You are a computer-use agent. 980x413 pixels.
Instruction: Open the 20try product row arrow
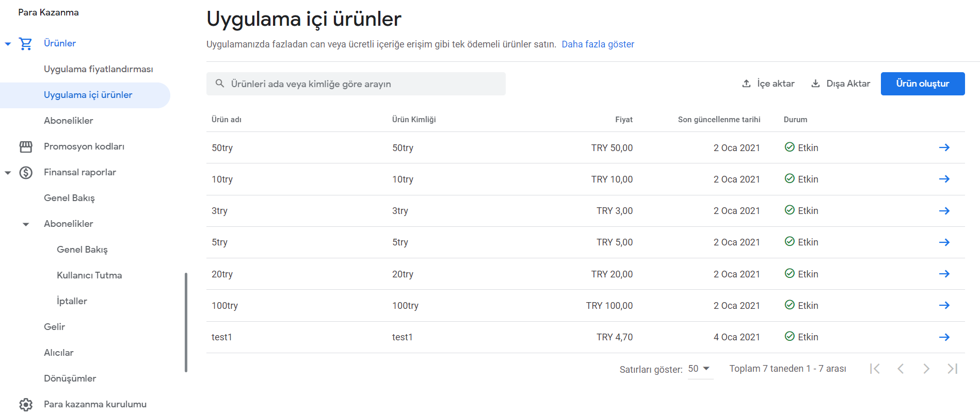click(944, 274)
